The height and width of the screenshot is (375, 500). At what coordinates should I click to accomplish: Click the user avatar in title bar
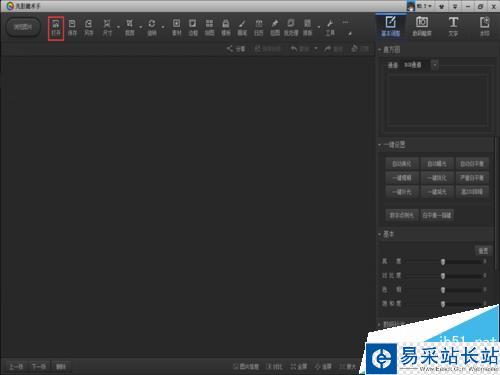(x=411, y=6)
